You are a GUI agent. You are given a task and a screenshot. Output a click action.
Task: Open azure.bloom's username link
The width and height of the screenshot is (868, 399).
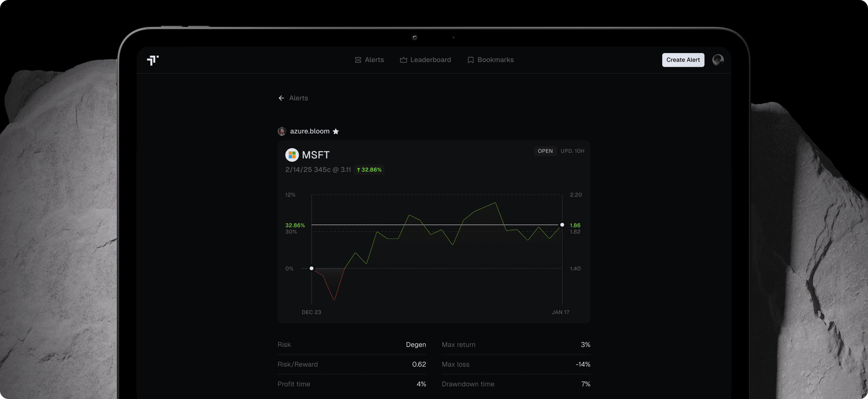click(310, 131)
